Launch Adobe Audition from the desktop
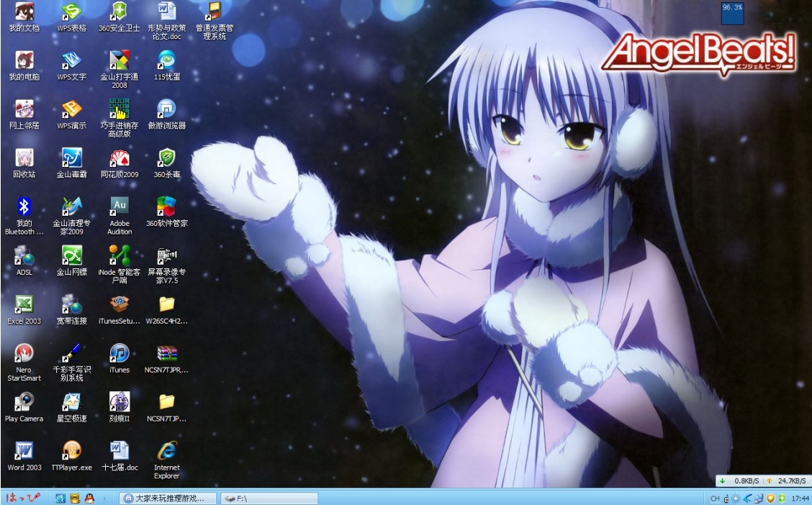The height and width of the screenshot is (505, 812). 119,208
